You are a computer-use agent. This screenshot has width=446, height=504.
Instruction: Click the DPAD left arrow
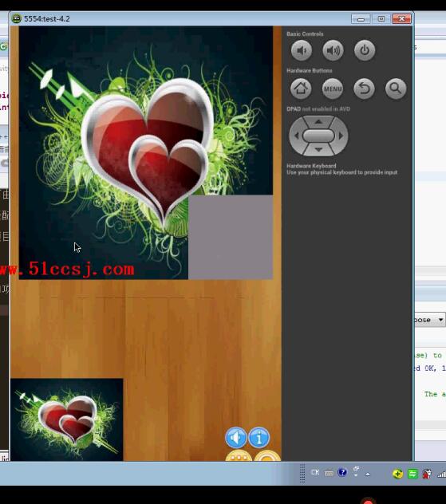point(296,136)
